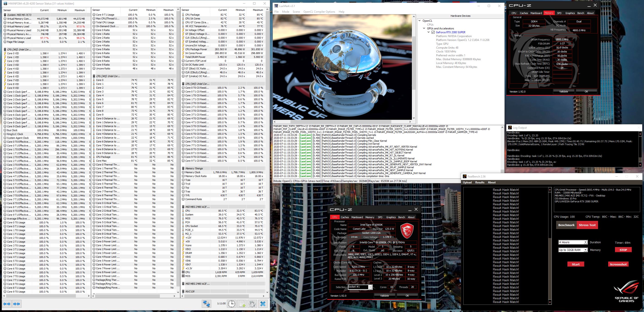The width and height of the screenshot is (644, 312).
Task: Click the MSI MEG Z490 ACE group icon above CPU temperature
Action: coord(183,207)
